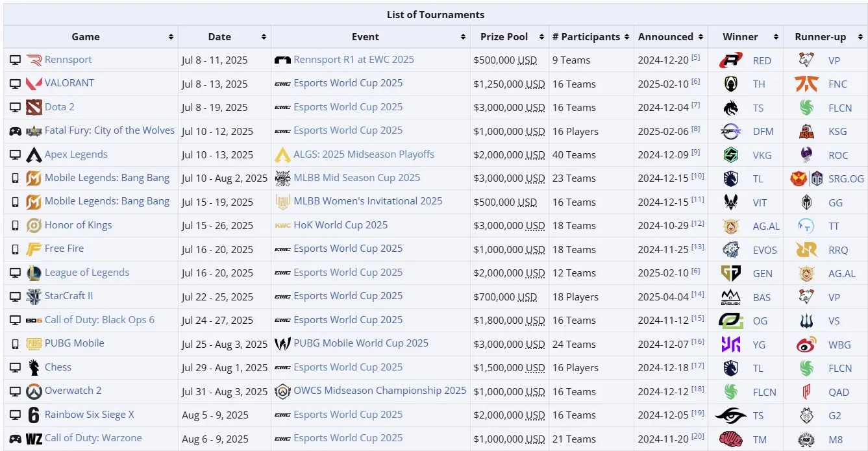Open citation [14] in StarCraft II row
This screenshot has height=451, width=868.
(x=697, y=295)
